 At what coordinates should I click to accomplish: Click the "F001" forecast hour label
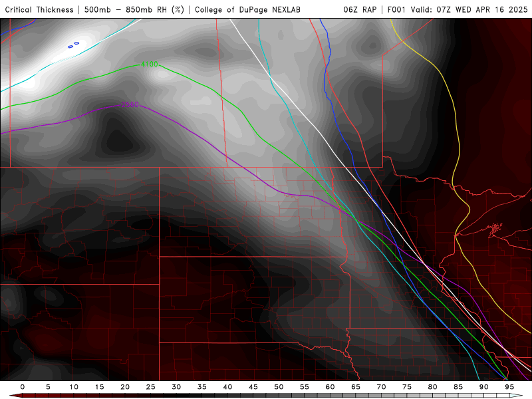click(396, 9)
